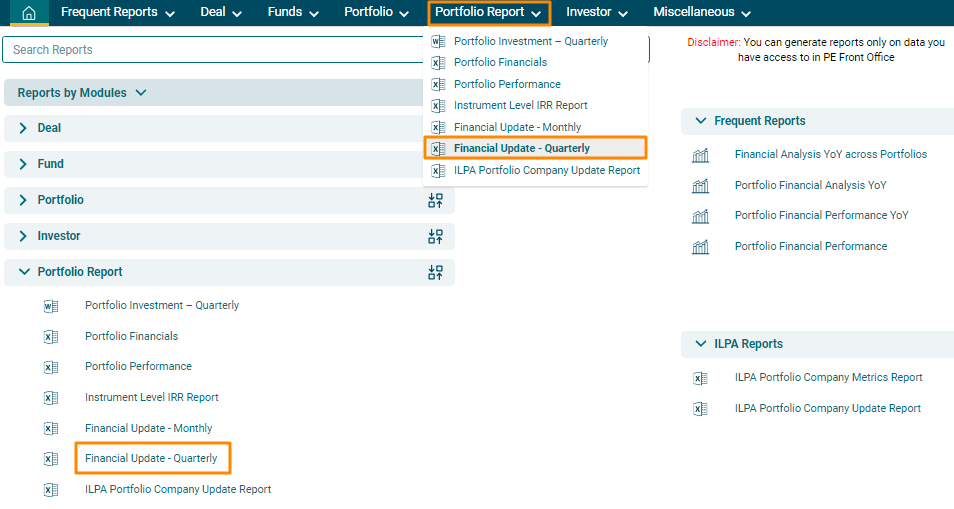Viewport: 954px width, 509px height.
Task: Open Financial Analysis YoY across Portfolios report
Action: [830, 155]
